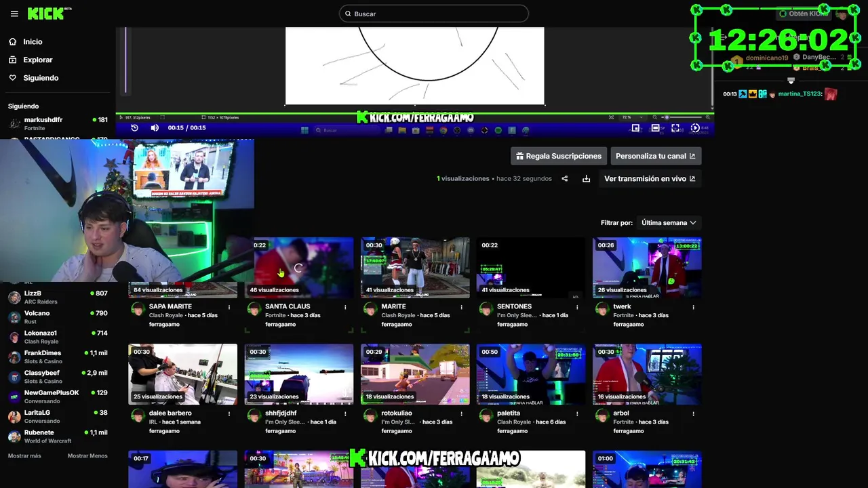Open the hamburger sidebar menu
This screenshot has width=868, height=488.
click(14, 14)
